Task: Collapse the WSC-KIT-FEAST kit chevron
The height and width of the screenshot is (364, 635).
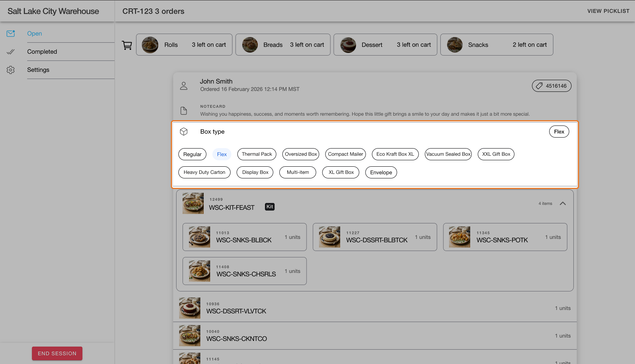Action: (563, 203)
